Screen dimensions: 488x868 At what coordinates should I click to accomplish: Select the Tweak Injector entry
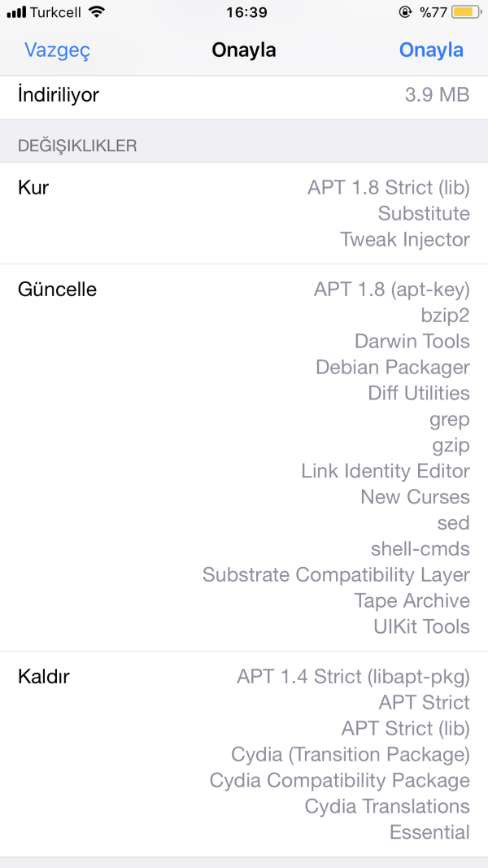pyautogui.click(x=405, y=239)
